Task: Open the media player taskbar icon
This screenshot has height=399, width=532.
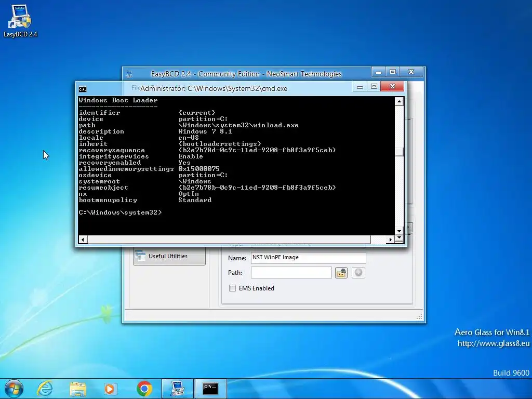Action: 110,389
